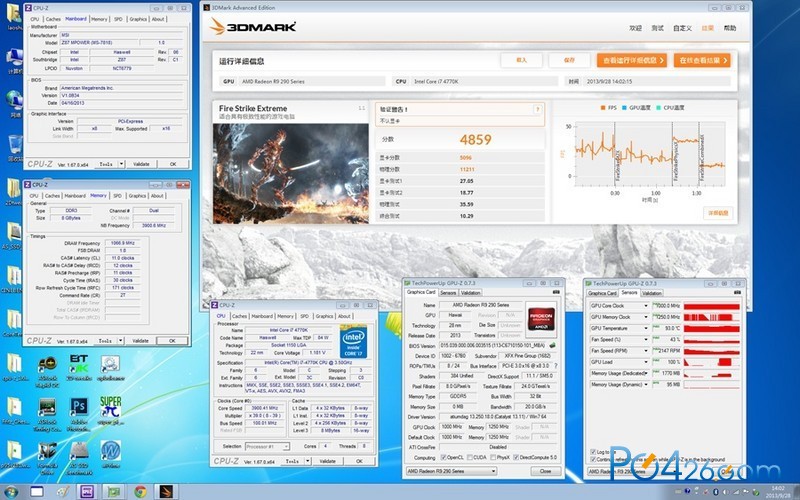The image size is (800, 500).
Task: Click the GPU-Z screenshot camera icon in Graphics Card window
Action: [556, 292]
